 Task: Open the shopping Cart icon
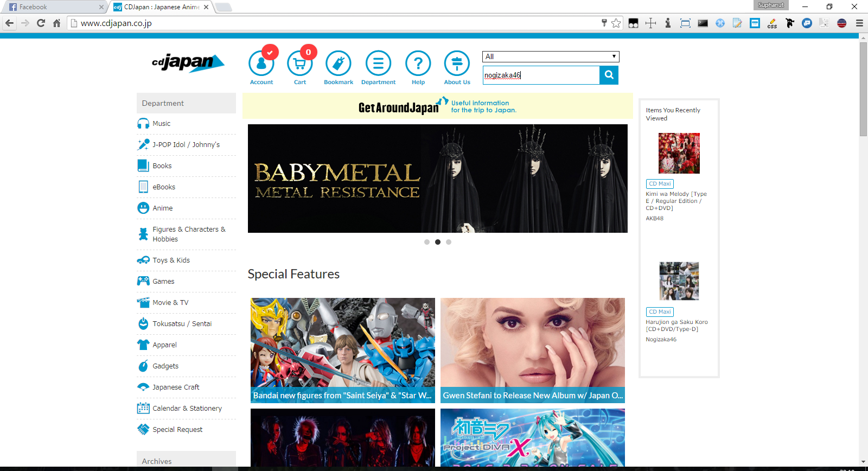click(x=300, y=64)
